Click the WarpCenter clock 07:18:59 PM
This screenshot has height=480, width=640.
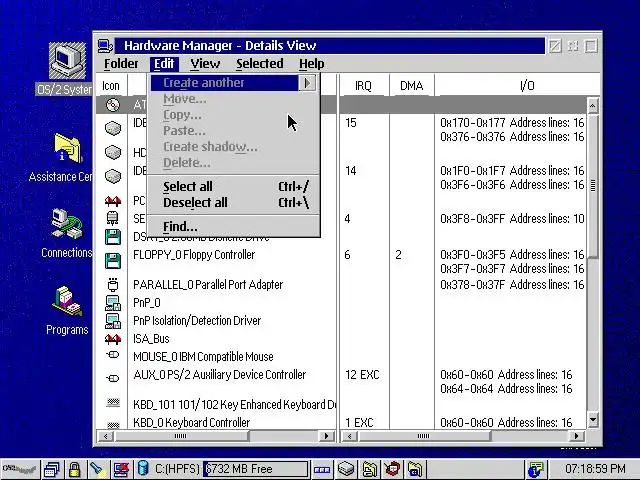pos(595,469)
